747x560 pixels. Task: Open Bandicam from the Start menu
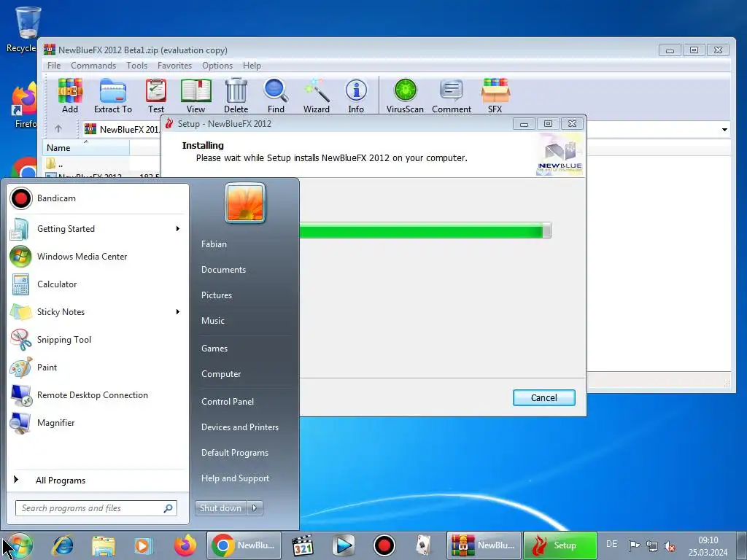[97, 198]
